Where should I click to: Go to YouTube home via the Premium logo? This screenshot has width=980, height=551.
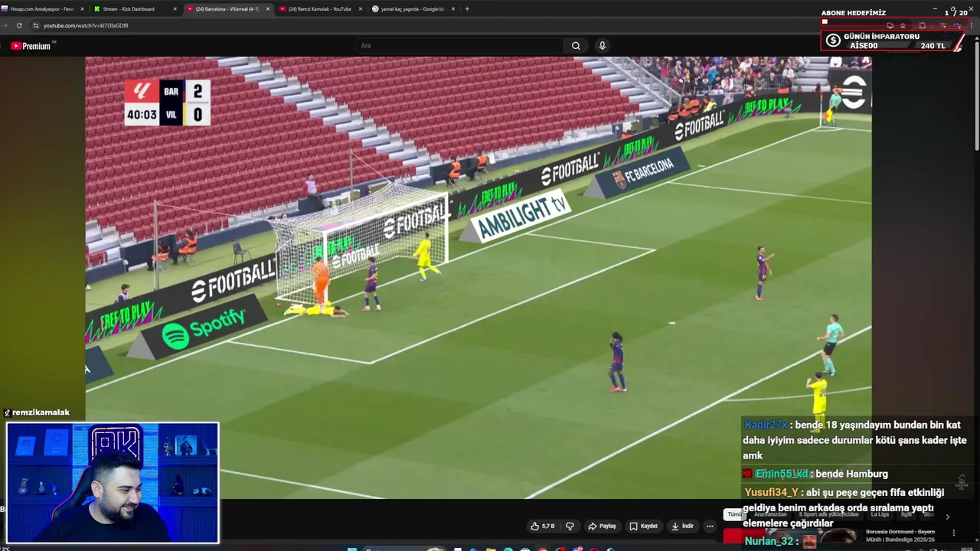[x=31, y=46]
